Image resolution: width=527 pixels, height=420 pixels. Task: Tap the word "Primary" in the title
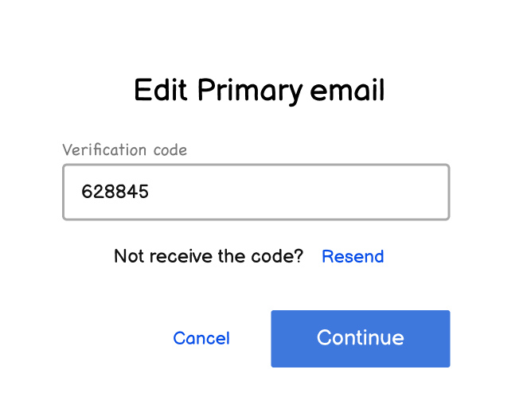point(249,91)
